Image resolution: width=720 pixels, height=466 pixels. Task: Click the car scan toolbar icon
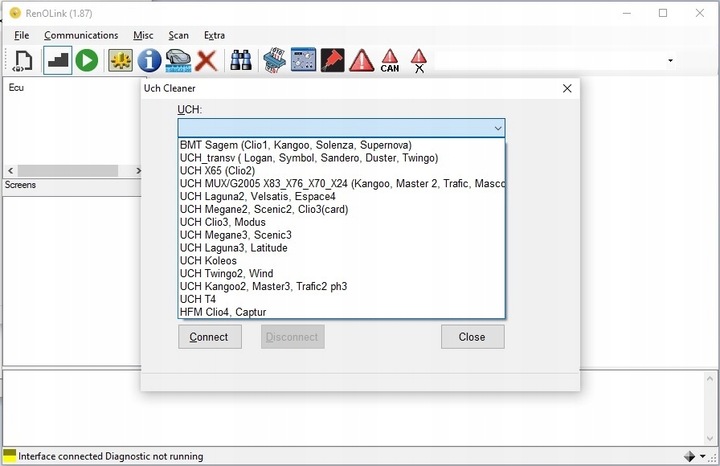(178, 61)
